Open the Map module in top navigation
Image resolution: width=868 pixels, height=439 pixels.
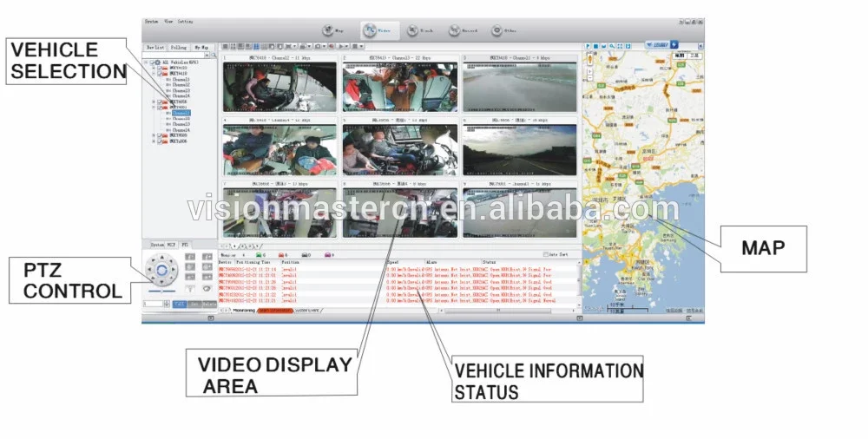click(x=333, y=30)
